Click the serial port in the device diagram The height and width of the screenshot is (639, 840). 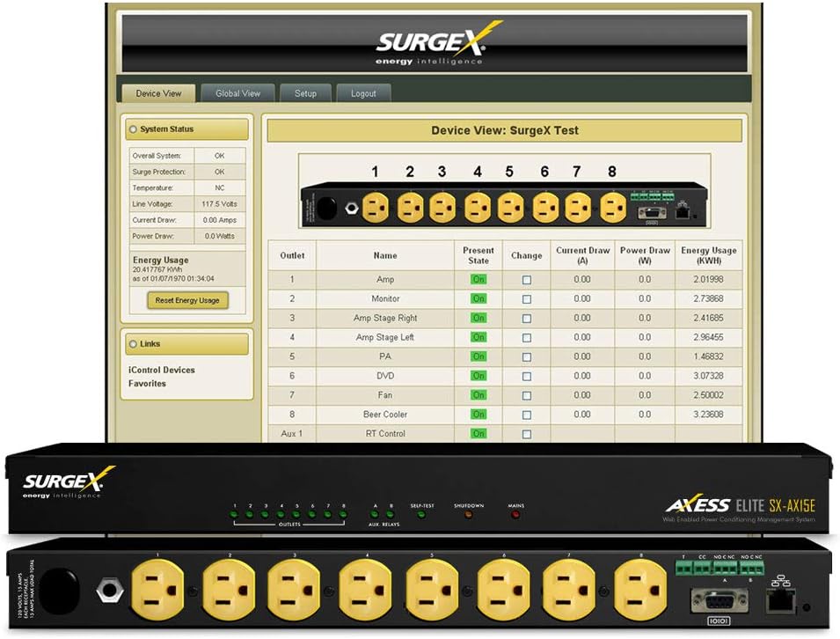click(652, 212)
